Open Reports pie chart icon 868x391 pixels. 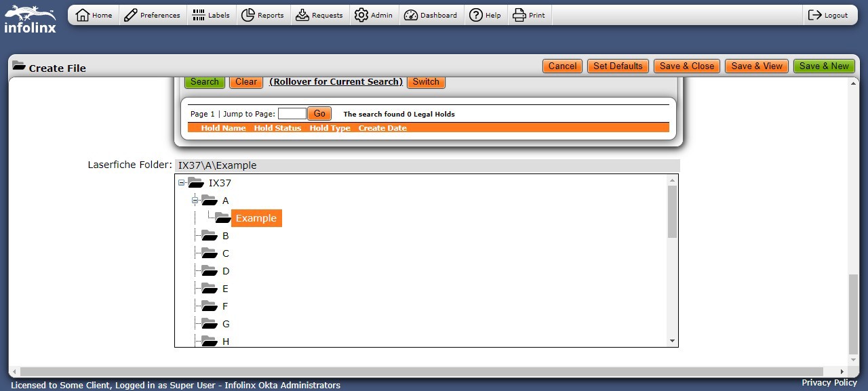click(248, 15)
